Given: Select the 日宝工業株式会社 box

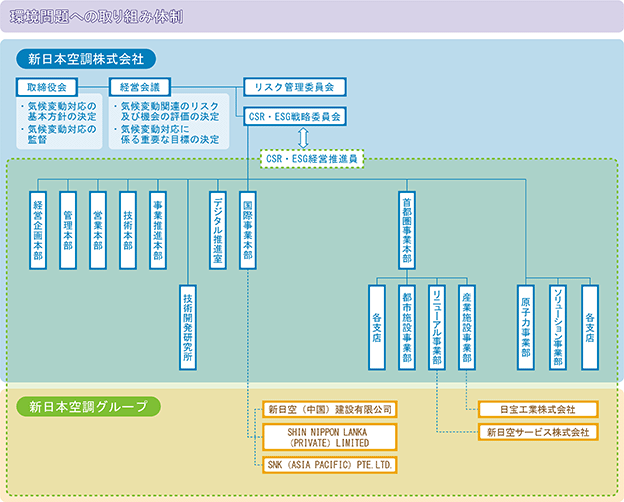Looking at the screenshot, I should click(x=538, y=409).
